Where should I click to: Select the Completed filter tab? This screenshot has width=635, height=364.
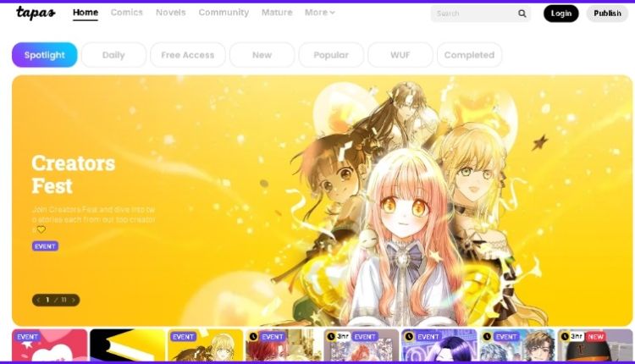[469, 55]
